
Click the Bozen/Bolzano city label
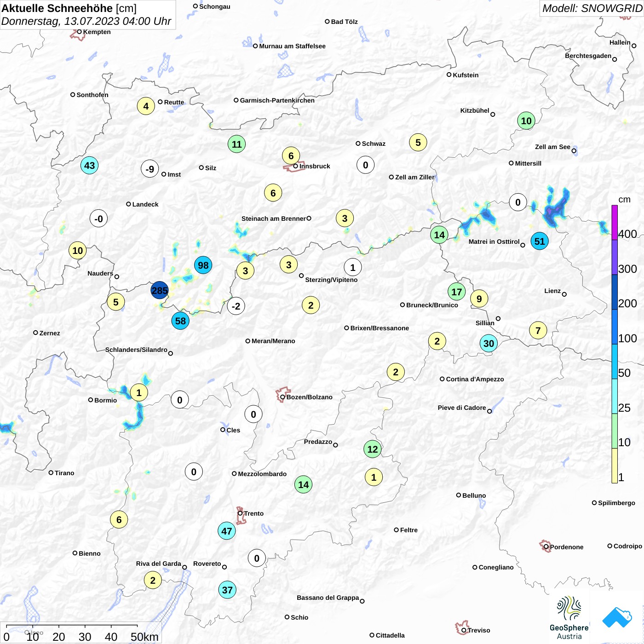[x=310, y=397]
